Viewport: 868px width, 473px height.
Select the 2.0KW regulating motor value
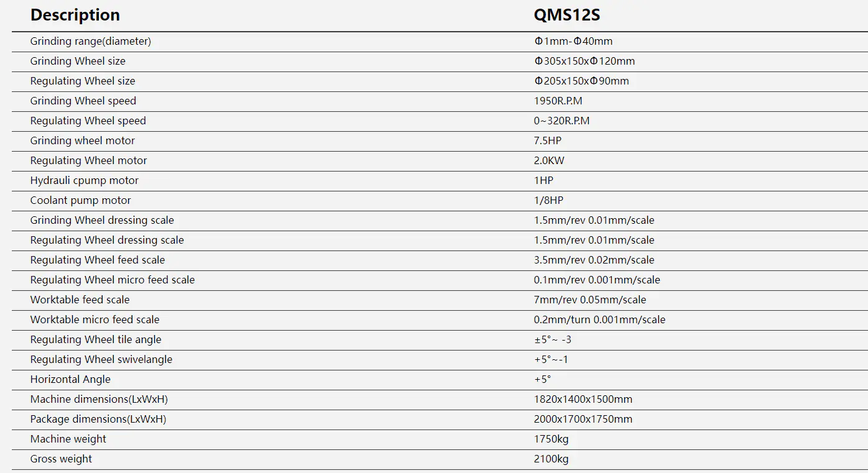tap(549, 160)
